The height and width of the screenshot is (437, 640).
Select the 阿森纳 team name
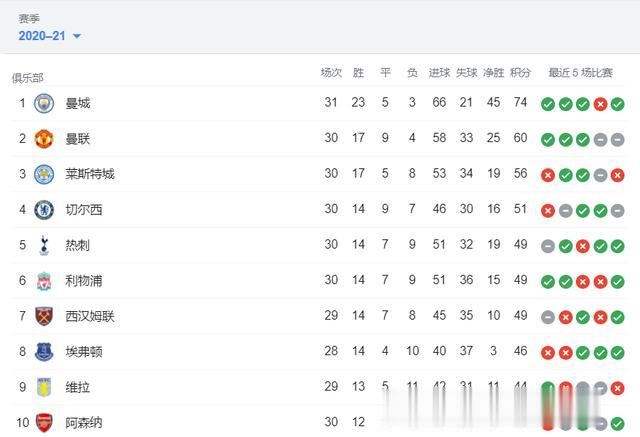(x=84, y=422)
